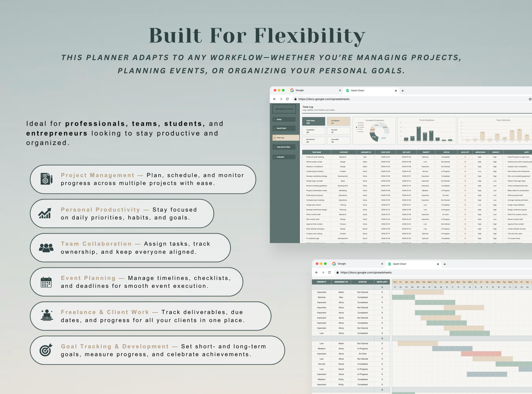Viewport: 532px width, 394px height.
Task: Click the Goal Tracking target icon
Action: pos(46,350)
